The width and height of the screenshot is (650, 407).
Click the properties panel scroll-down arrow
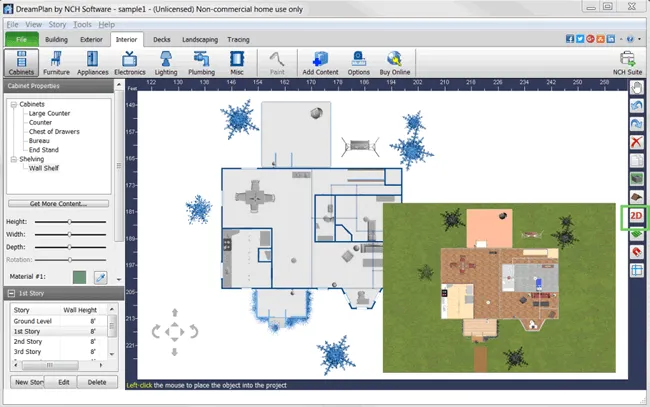[x=119, y=279]
